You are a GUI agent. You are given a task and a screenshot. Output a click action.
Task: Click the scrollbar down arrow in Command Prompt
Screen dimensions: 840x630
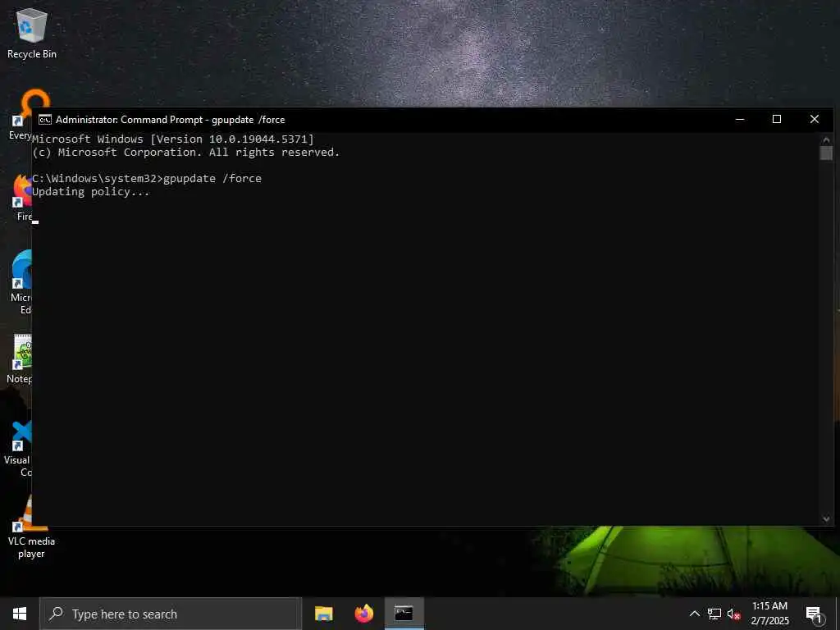[826, 518]
